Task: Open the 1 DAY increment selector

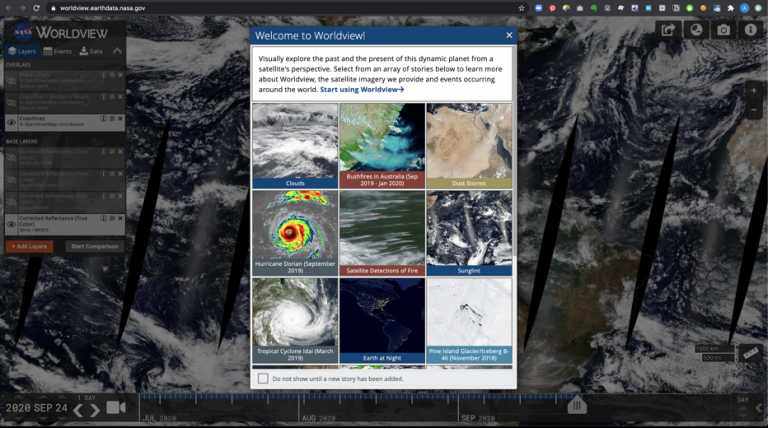Action: point(86,398)
